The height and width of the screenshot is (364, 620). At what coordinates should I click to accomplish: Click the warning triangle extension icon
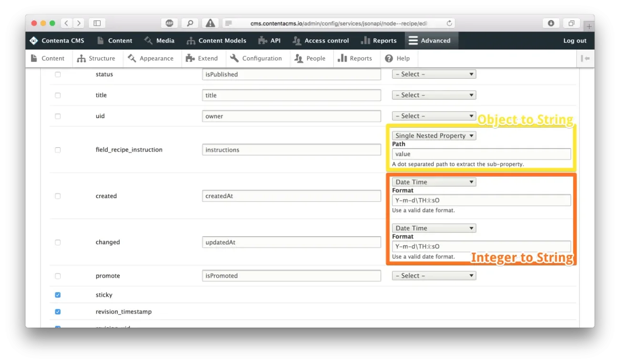(x=210, y=23)
